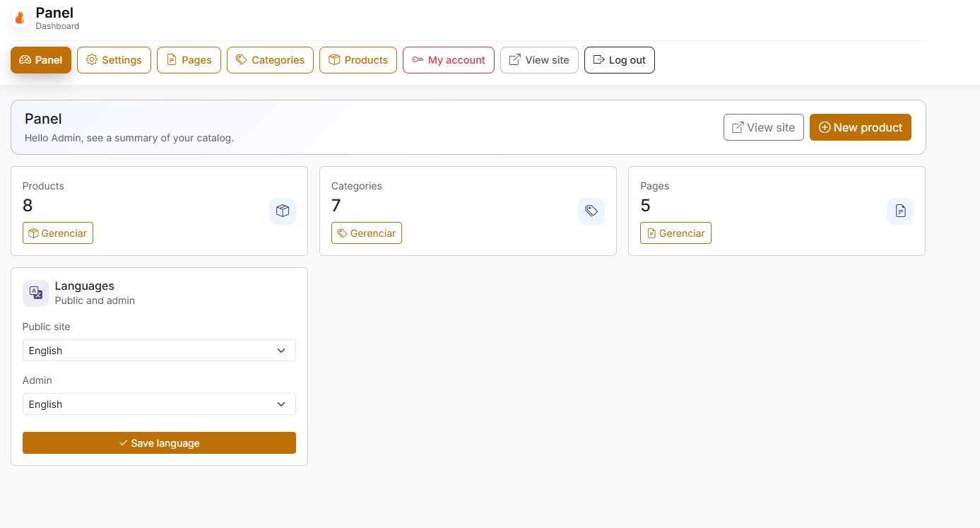Click the New product button
This screenshot has height=528, width=980.
860,127
